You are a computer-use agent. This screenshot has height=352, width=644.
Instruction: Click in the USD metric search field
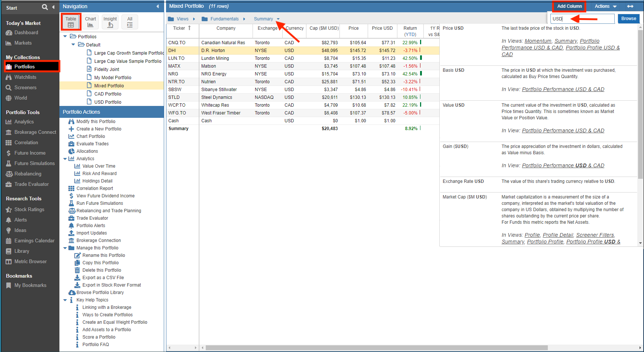pyautogui.click(x=582, y=19)
